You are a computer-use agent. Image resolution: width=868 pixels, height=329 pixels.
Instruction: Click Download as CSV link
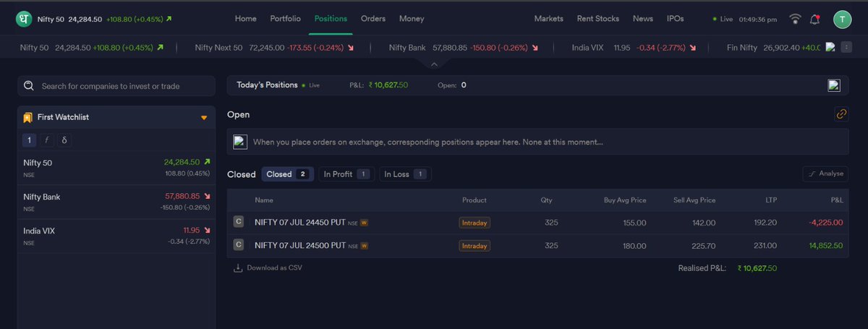click(x=274, y=268)
